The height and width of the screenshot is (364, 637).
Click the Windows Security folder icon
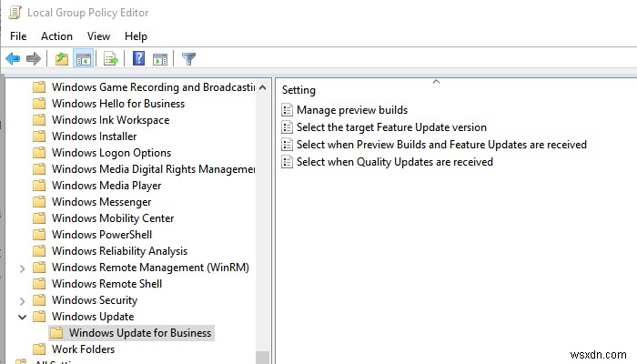pos(39,299)
